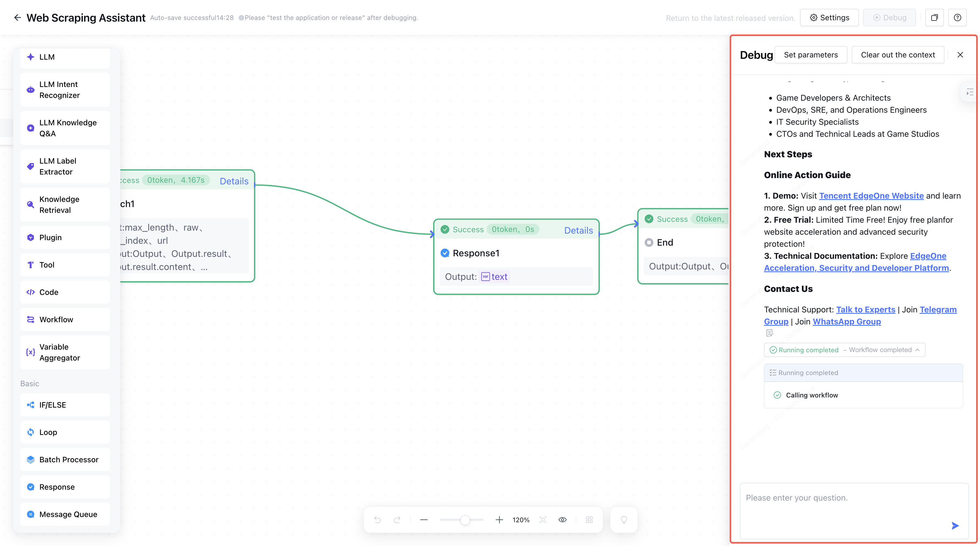This screenshot has height=546, width=980.
Task: Click the fit-to-screen icon in zoom bar
Action: [x=543, y=520]
